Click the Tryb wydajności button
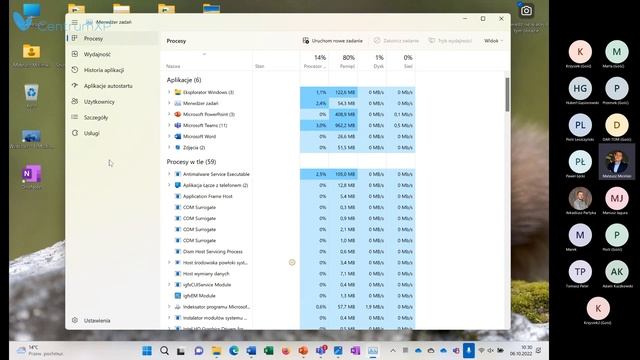 pos(450,41)
